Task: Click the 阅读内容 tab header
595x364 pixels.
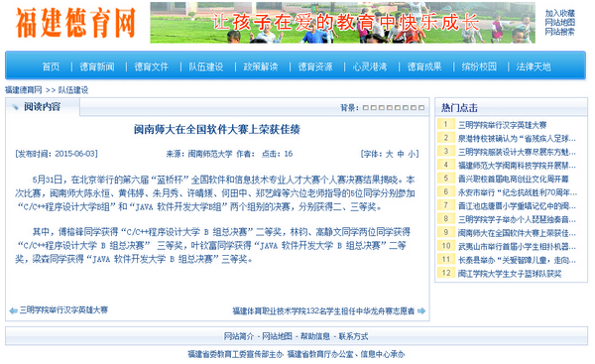Action: [x=42, y=107]
